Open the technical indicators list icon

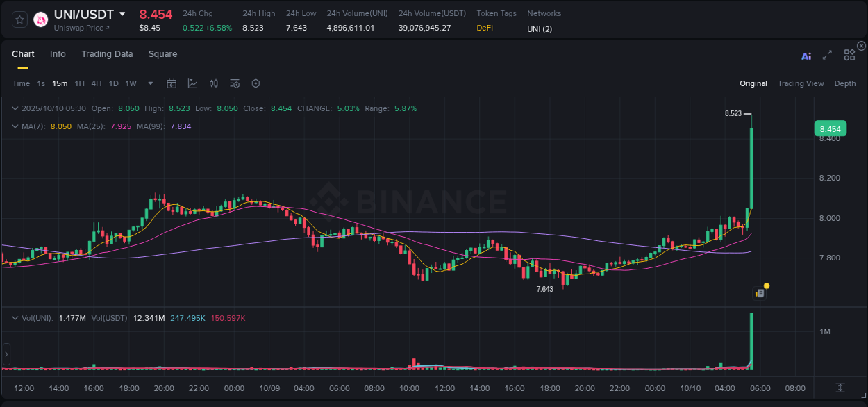234,83
